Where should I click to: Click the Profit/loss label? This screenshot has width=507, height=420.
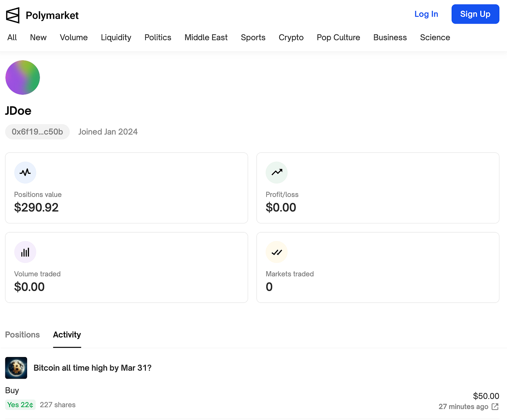tap(282, 194)
